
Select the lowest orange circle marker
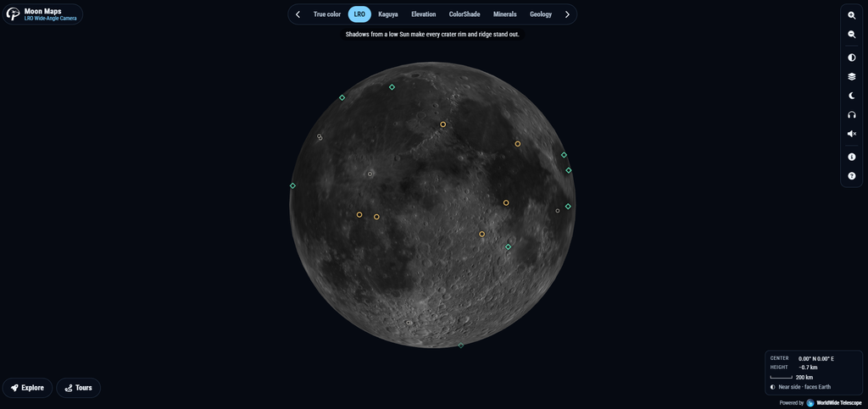(482, 235)
